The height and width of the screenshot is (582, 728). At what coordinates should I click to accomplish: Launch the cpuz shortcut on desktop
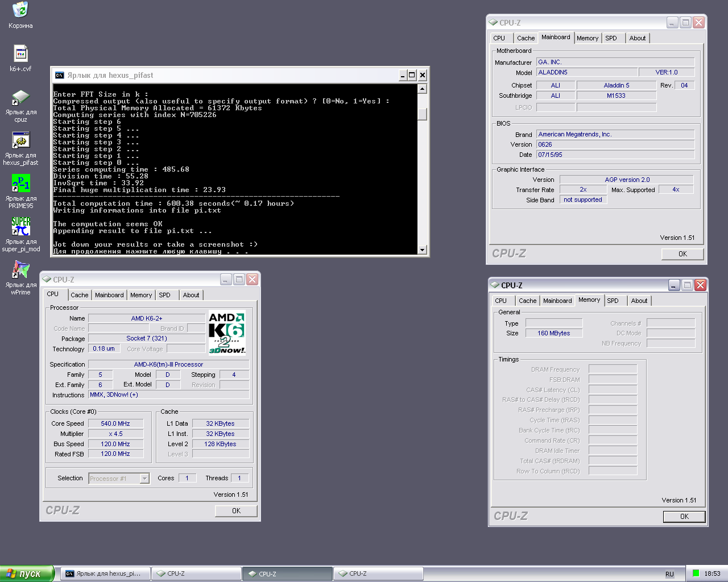[20, 106]
